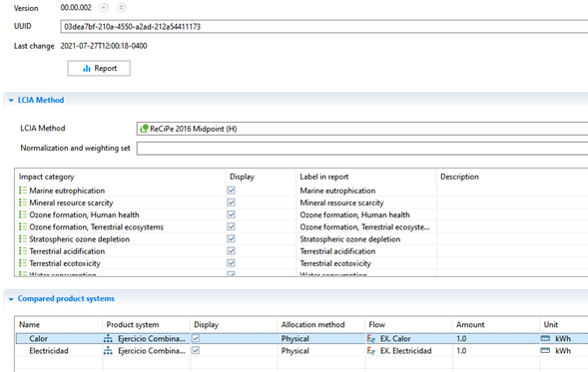Click the Stratospheric ozone depletion category icon
This screenshot has width=588, height=372.
click(x=23, y=238)
